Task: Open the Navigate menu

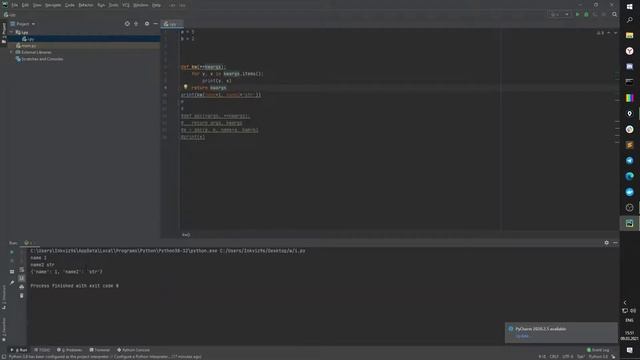Action: pos(53,5)
